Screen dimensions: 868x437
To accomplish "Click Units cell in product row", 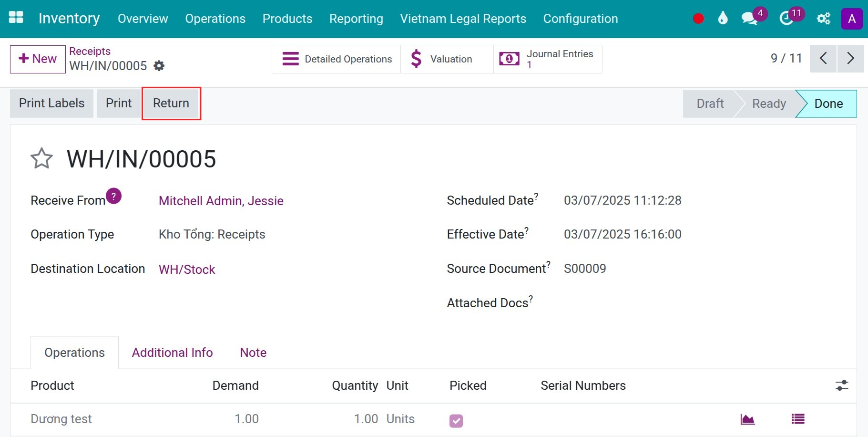I will tap(400, 419).
